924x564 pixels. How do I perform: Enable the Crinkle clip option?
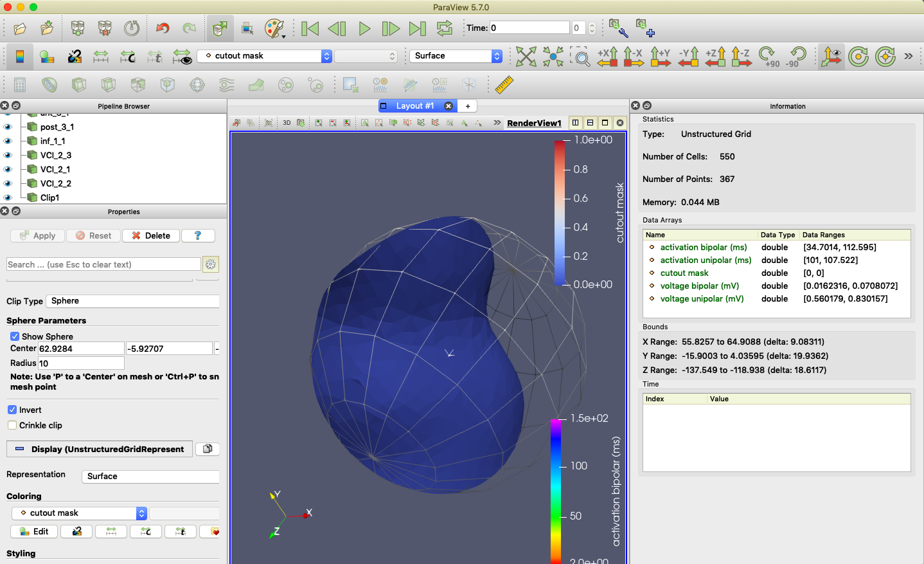(12, 425)
